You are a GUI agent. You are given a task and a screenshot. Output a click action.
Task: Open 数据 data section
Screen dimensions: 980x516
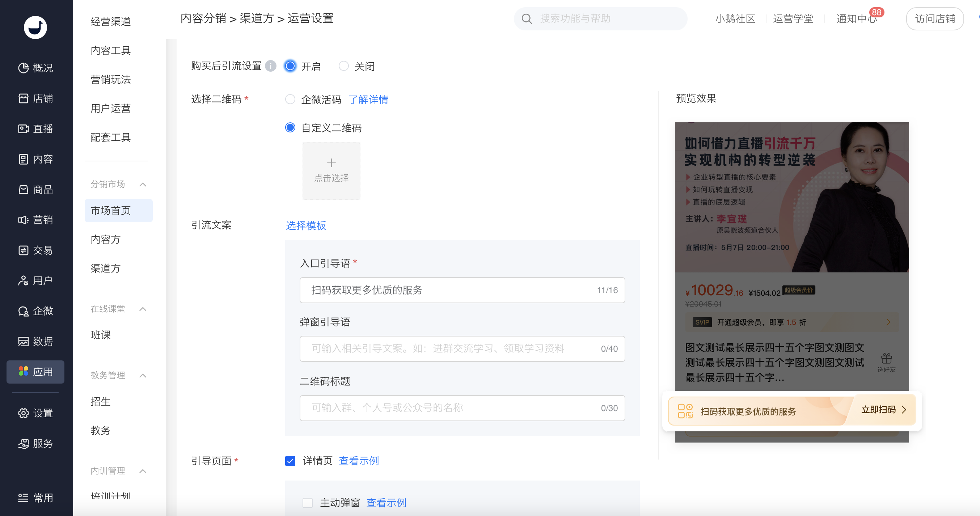(35, 342)
